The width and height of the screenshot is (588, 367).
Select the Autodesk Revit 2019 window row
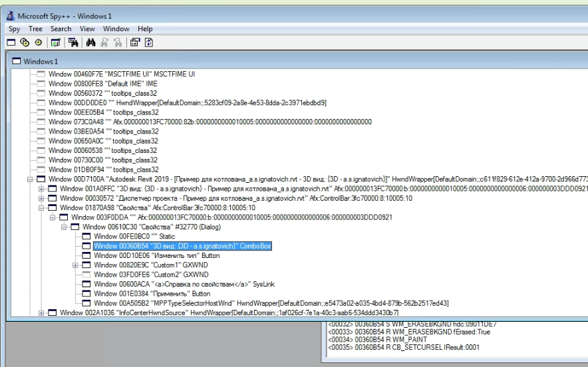coord(318,180)
